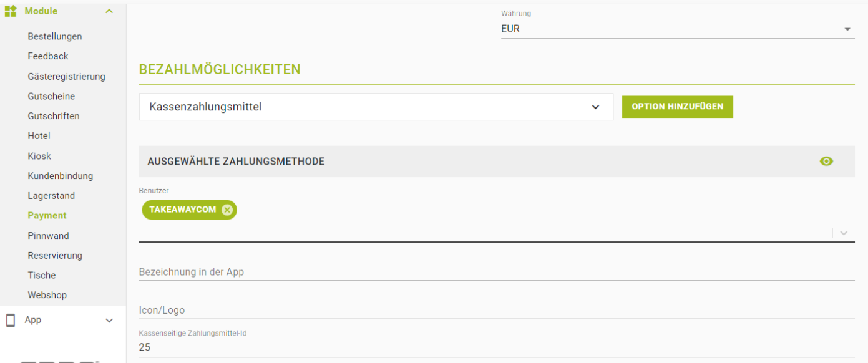Open the Benutzer dropdown arrow

tap(844, 233)
